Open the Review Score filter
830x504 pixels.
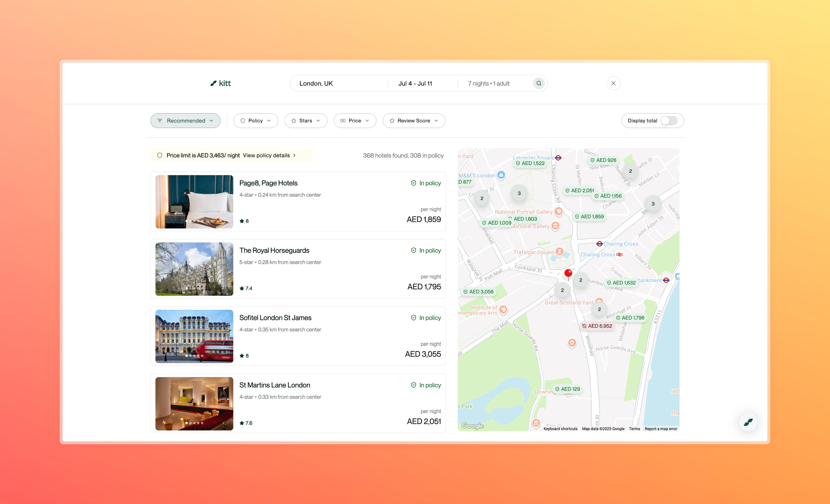pyautogui.click(x=414, y=121)
